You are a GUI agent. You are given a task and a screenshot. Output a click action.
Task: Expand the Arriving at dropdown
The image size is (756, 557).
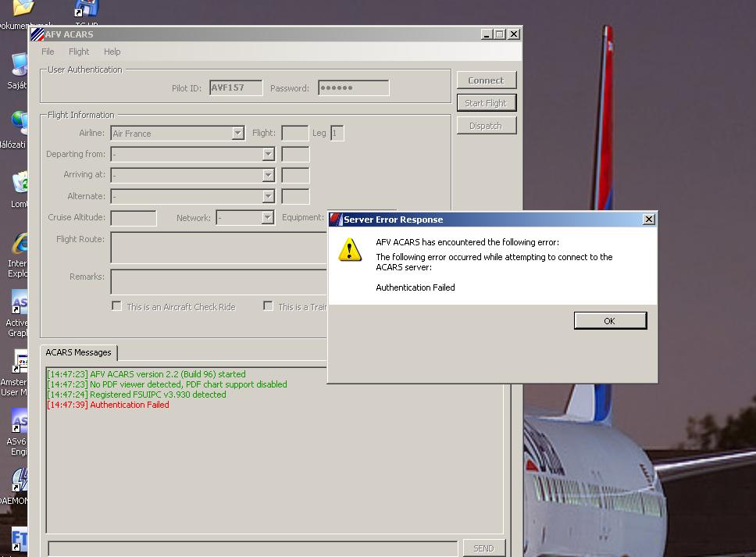pos(269,175)
